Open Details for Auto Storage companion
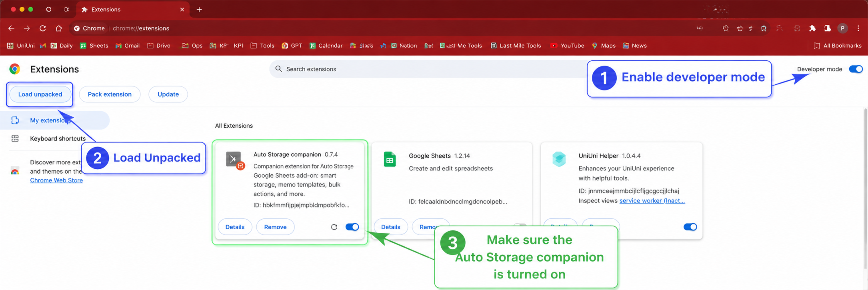This screenshot has width=868, height=290. tap(235, 227)
